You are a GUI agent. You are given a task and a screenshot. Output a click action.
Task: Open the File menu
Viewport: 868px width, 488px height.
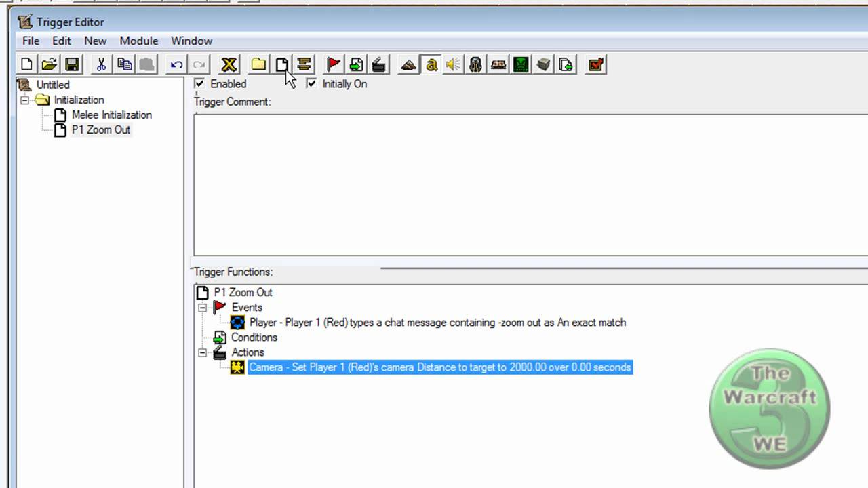point(31,41)
